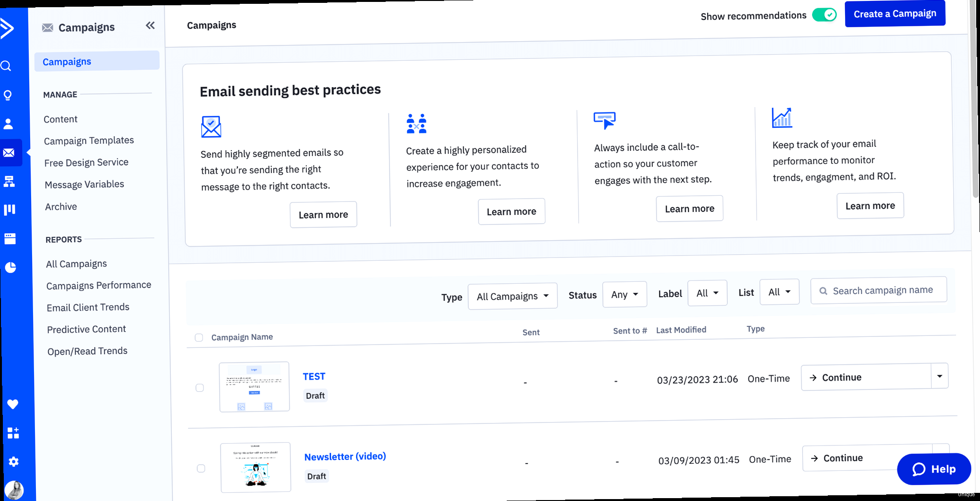The height and width of the screenshot is (501, 980).
Task: Expand the Type All Campaigns dropdown
Action: pyautogui.click(x=512, y=296)
